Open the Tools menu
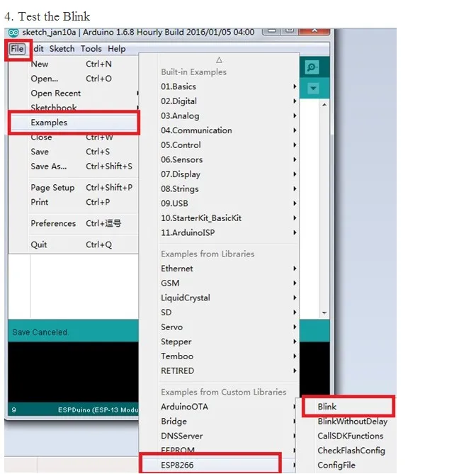The width and height of the screenshot is (476, 474). pos(91,49)
